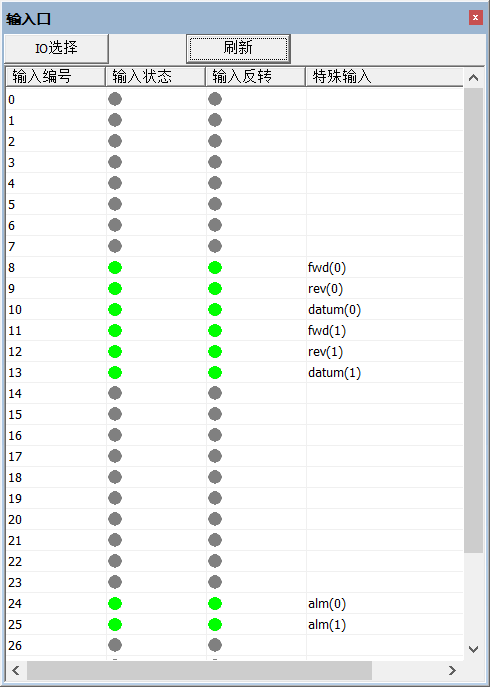Toggle invert indicator in row 13
The width and height of the screenshot is (490, 687).
(x=215, y=373)
